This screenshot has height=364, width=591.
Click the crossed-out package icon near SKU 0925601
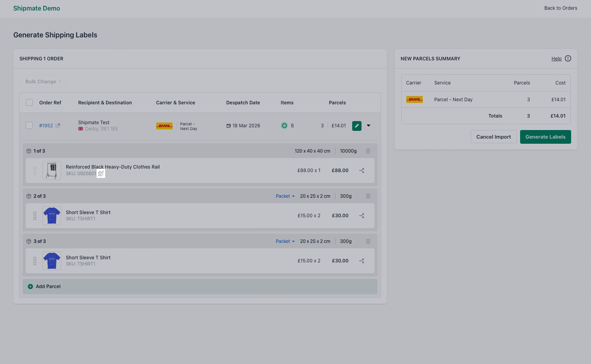coord(101,174)
